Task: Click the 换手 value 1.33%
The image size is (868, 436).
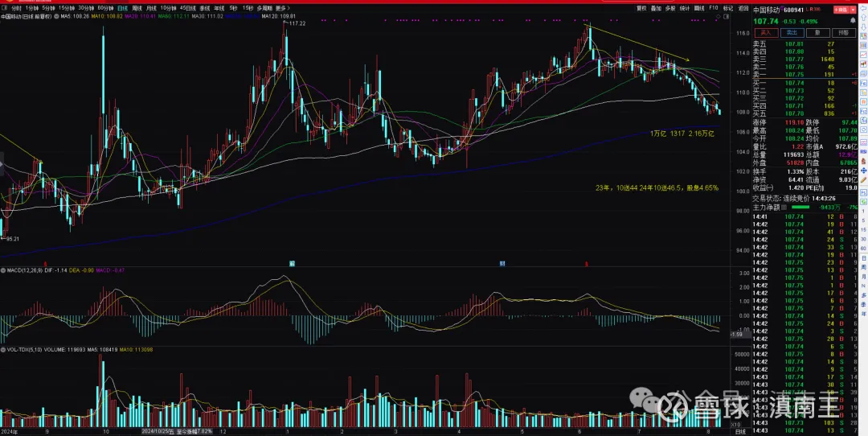Action: (x=795, y=171)
